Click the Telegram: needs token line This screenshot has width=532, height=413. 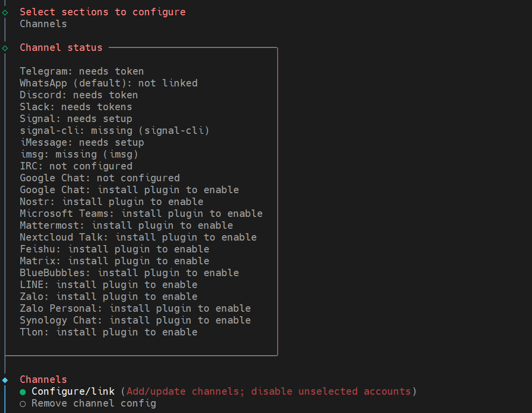coord(82,71)
